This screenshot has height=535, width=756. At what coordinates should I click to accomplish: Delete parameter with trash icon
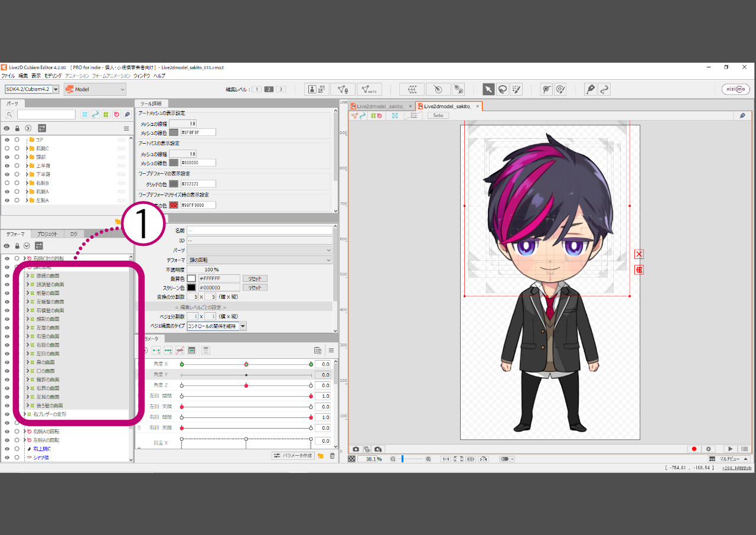click(x=332, y=456)
